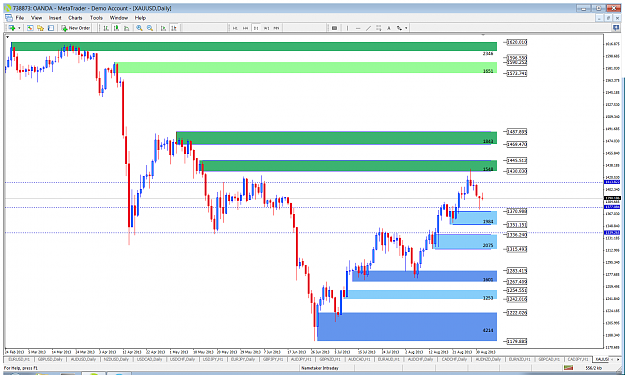The width and height of the screenshot is (625, 375).
Task: Open the dropdown arrow beside New Chart icon
Action: (19, 28)
